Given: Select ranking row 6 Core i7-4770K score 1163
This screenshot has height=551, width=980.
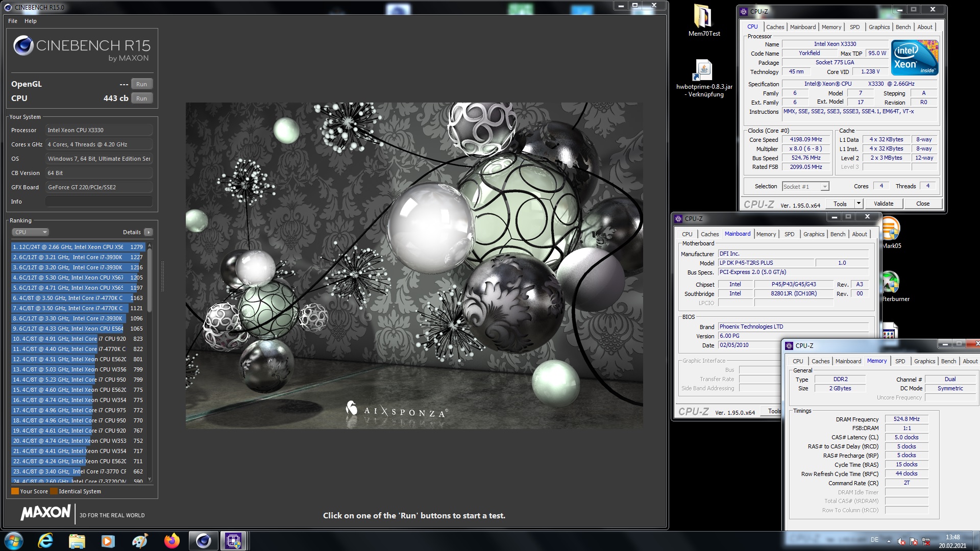Looking at the screenshot, I should [x=78, y=298].
